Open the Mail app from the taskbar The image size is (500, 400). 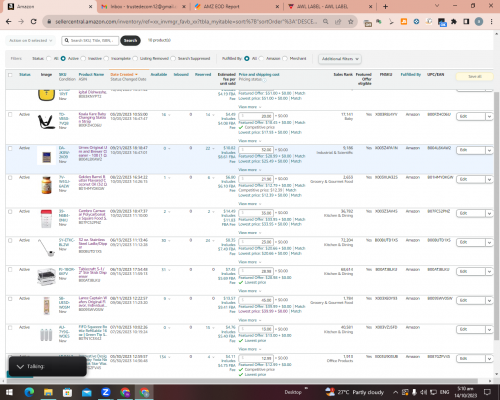pyautogui.click(x=87, y=392)
